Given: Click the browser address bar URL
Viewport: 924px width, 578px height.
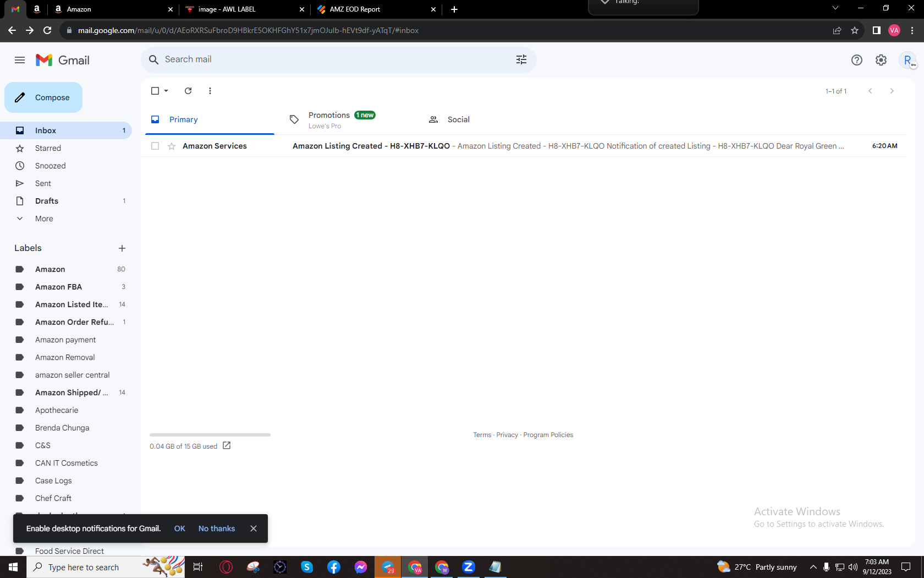Looking at the screenshot, I should [x=248, y=30].
